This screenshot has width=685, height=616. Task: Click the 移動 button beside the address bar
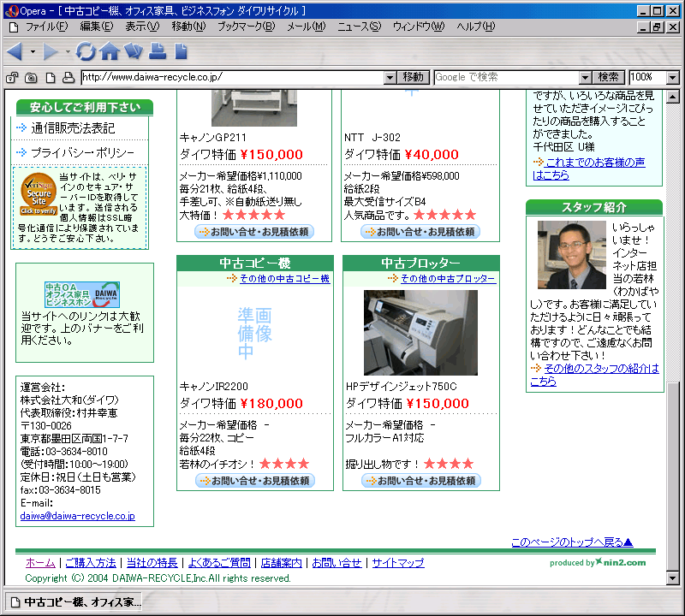[414, 77]
